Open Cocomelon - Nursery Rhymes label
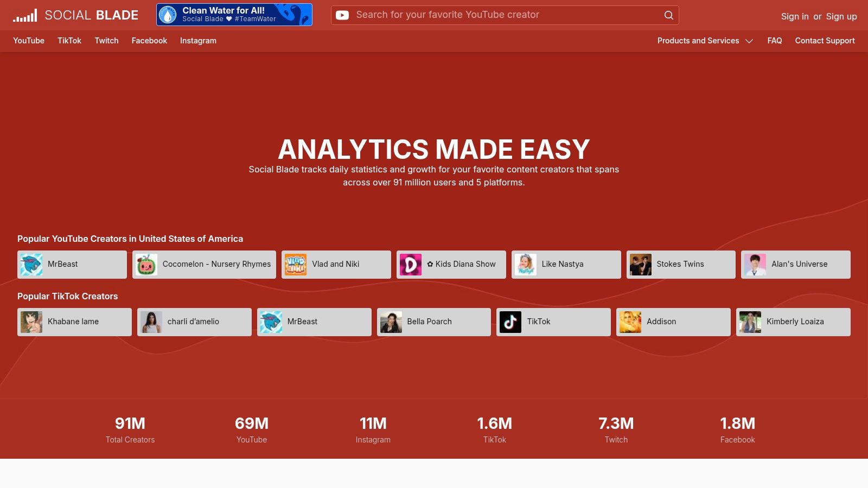The width and height of the screenshot is (868, 488). [216, 264]
